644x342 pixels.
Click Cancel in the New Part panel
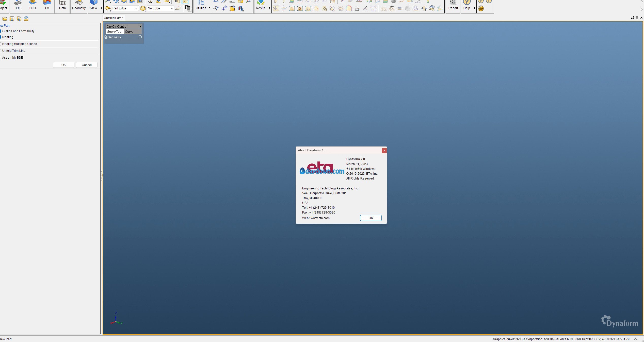click(x=87, y=65)
